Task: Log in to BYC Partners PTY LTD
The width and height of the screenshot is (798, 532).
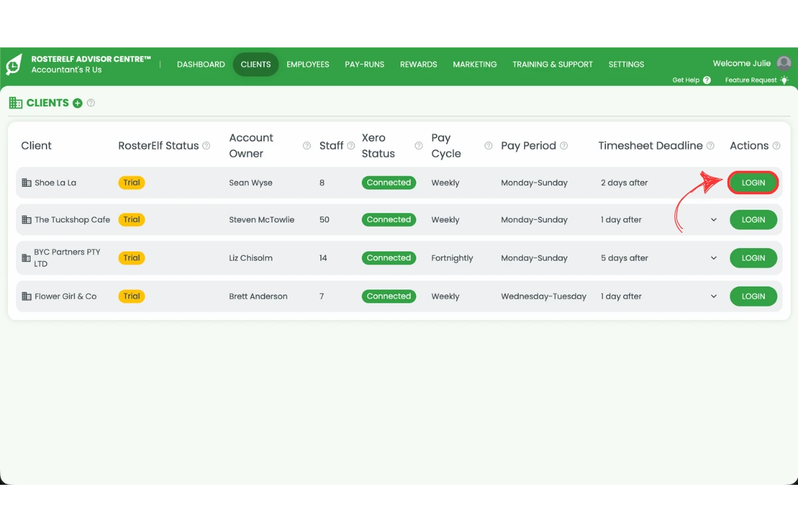Action: click(x=753, y=258)
